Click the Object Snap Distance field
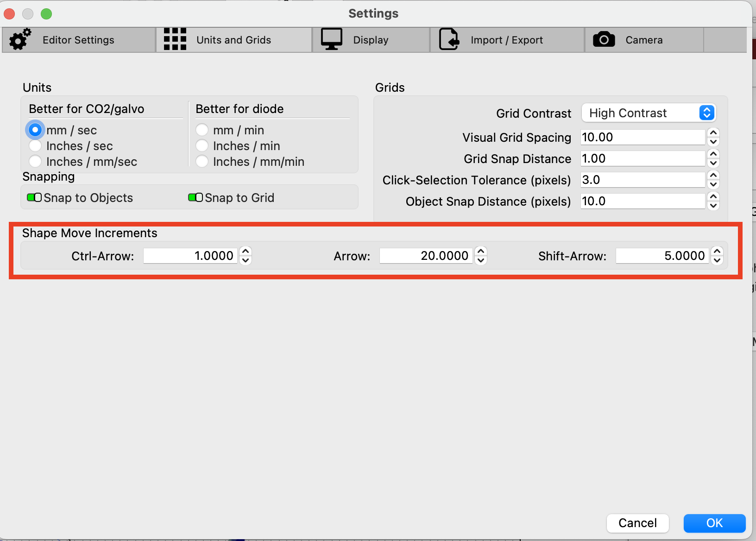 (x=643, y=201)
